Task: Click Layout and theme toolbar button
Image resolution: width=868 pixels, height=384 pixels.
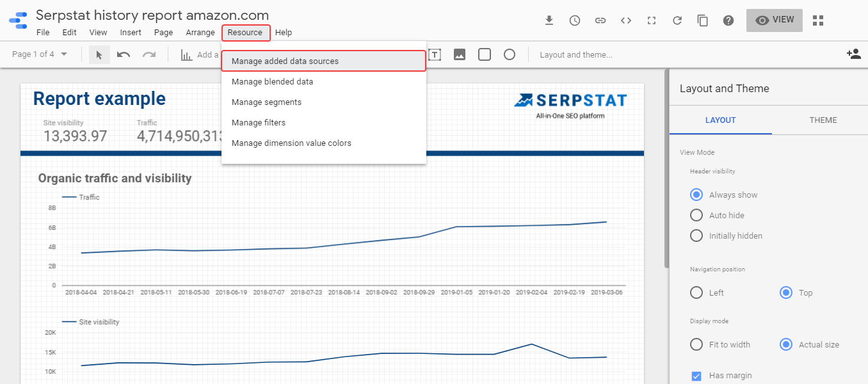Action: click(x=576, y=54)
